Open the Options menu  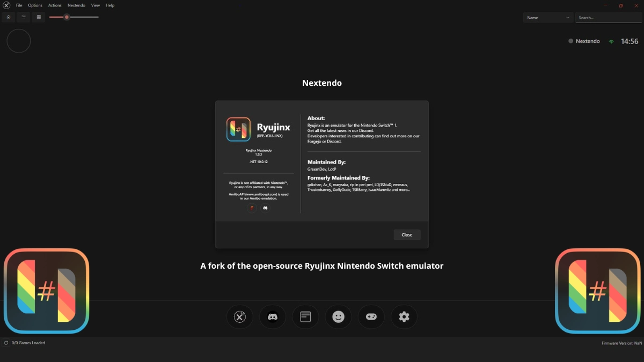click(x=35, y=5)
